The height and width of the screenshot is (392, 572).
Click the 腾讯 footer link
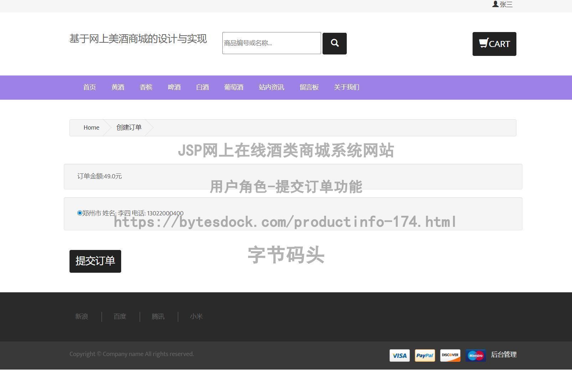click(158, 317)
